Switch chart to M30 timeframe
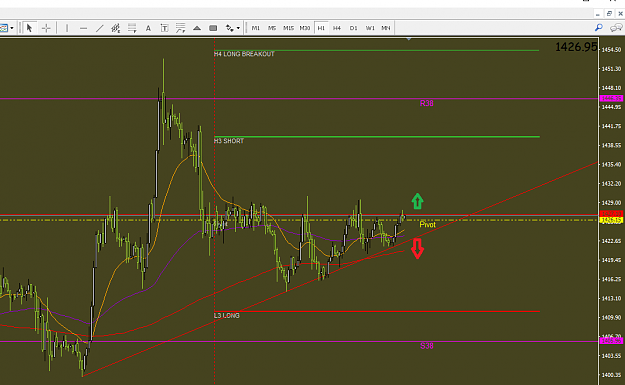This screenshot has height=385, width=625. (305, 28)
